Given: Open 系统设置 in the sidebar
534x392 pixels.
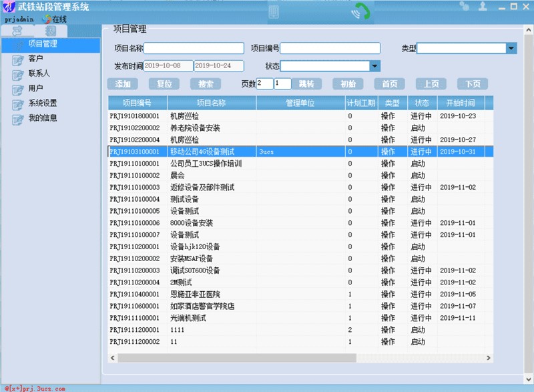Looking at the screenshot, I should pyautogui.click(x=42, y=103).
